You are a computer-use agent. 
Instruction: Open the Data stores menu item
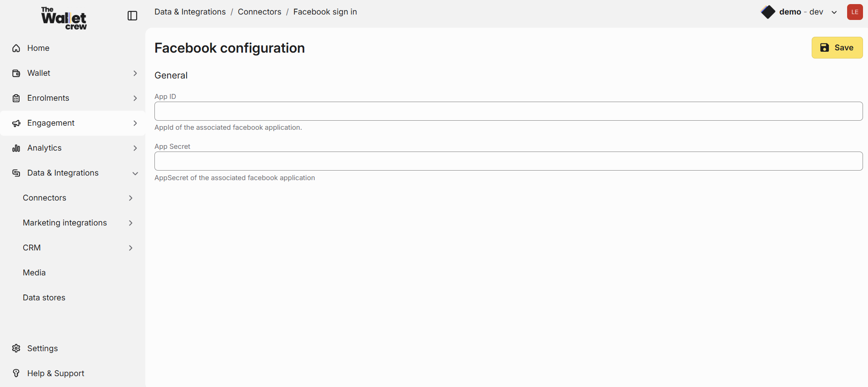[x=73, y=298]
